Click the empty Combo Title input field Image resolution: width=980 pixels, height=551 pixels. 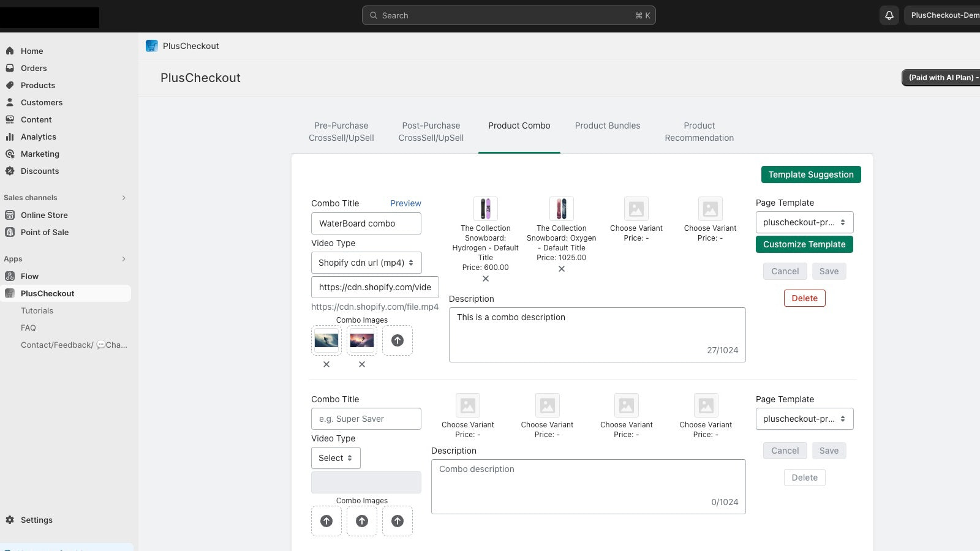tap(366, 419)
